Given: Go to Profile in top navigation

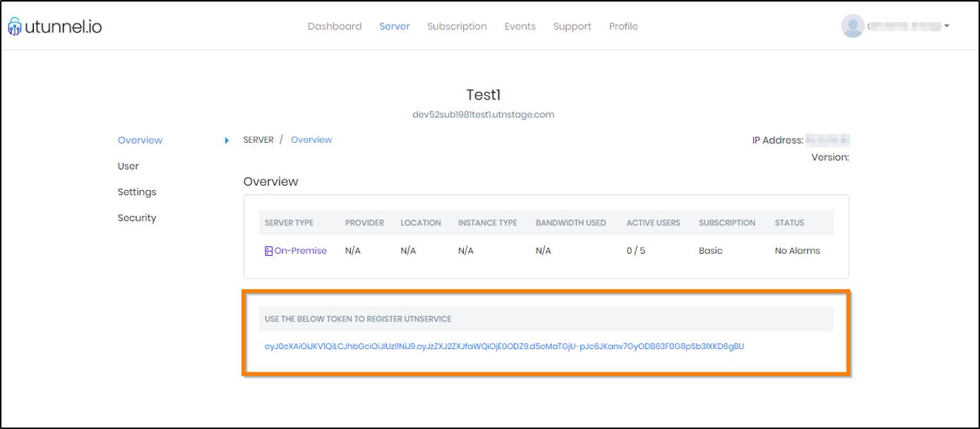Looking at the screenshot, I should (623, 26).
